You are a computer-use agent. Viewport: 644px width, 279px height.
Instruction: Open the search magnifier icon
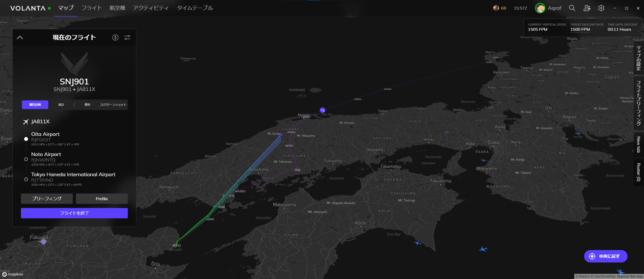point(572,8)
